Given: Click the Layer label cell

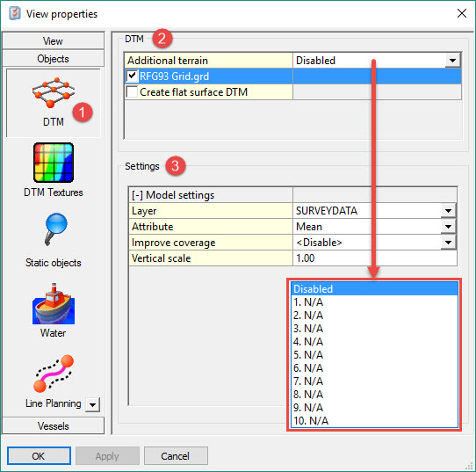Looking at the screenshot, I should point(211,211).
